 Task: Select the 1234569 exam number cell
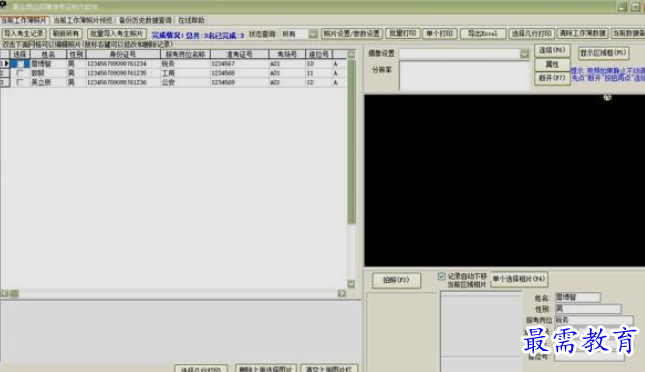(x=239, y=82)
